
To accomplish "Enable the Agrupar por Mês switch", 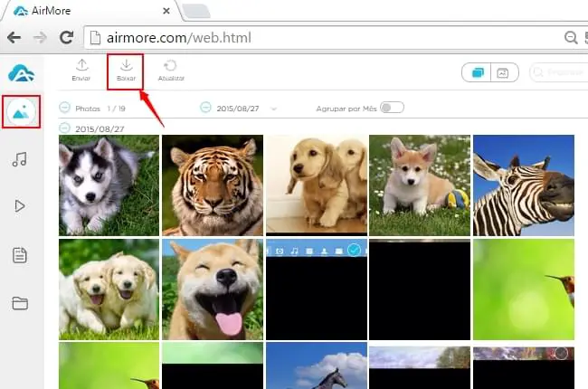I will [392, 108].
